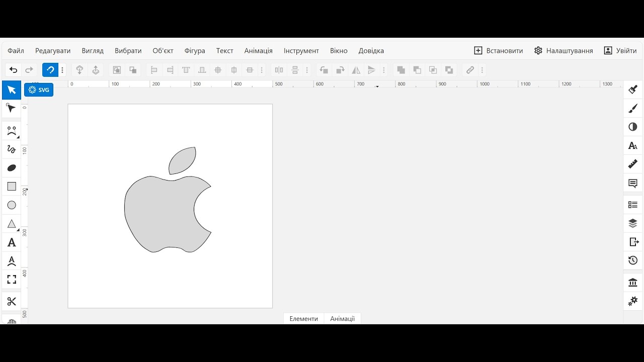Open the Об'єкт menu
Viewport: 644px width, 362px height.
point(163,51)
